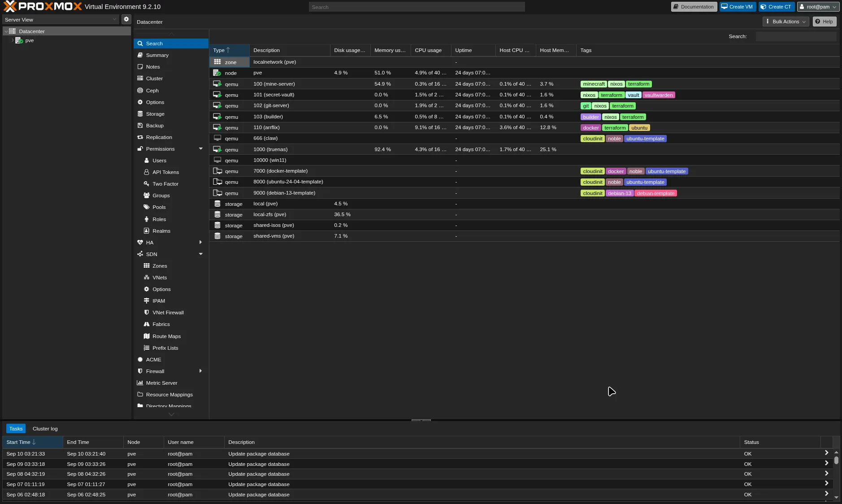The image size is (842, 504).
Task: Open the Prefix Lists menu item
Action: [171, 348]
